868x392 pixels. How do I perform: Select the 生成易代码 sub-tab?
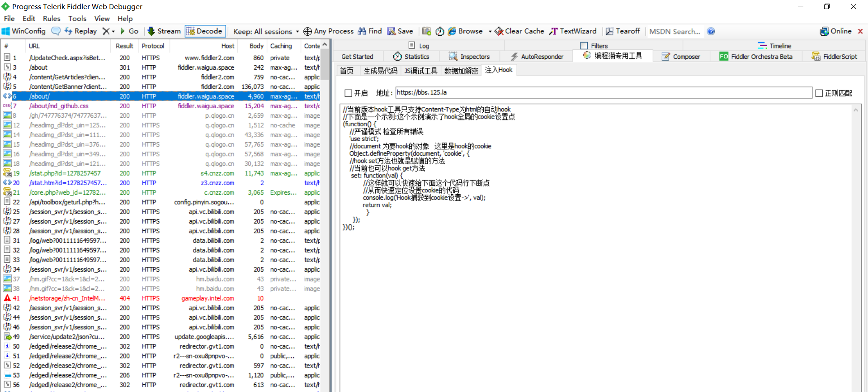point(380,71)
